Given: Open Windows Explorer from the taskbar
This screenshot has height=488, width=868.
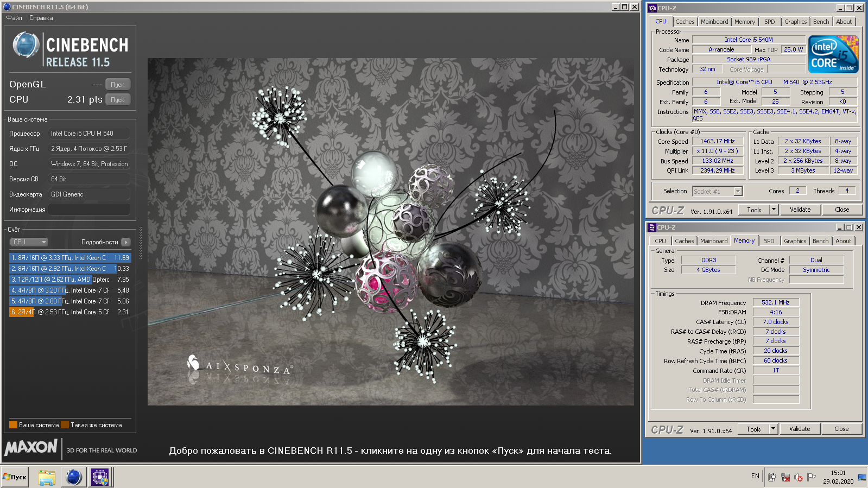Looking at the screenshot, I should 47,477.
